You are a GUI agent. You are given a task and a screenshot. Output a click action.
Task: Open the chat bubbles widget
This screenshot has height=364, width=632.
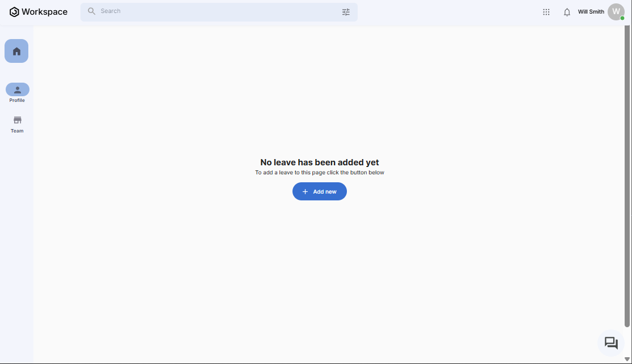611,343
